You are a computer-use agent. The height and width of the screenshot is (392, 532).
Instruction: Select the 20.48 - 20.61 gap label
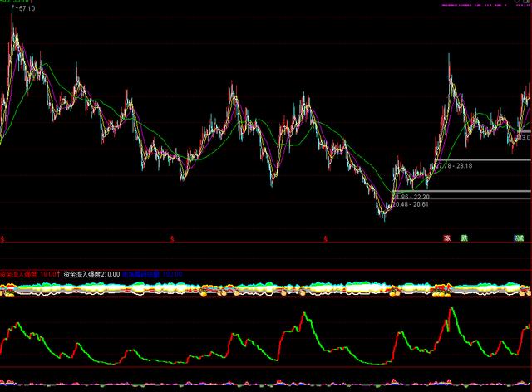[411, 204]
